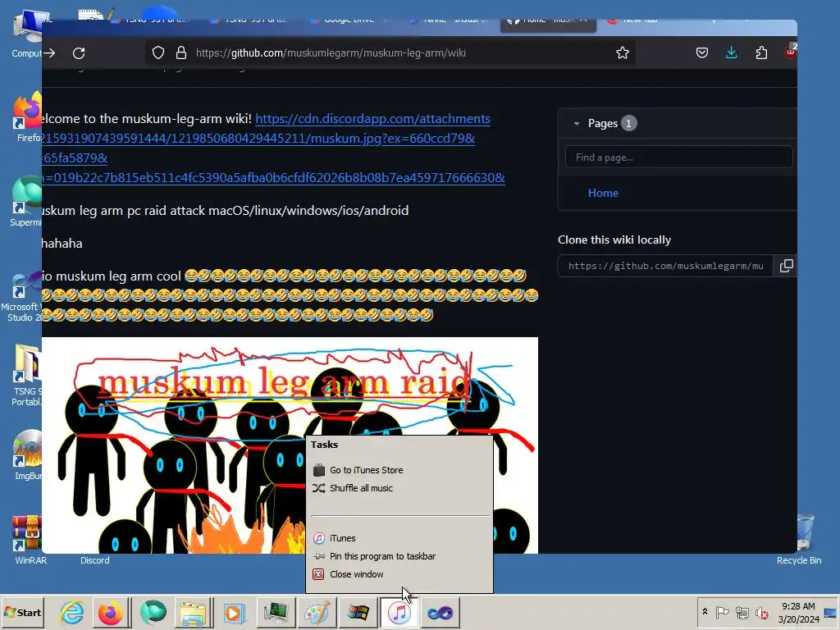Open Windows Explorer folder on taskbar
This screenshot has width=840, height=630.
(x=193, y=612)
